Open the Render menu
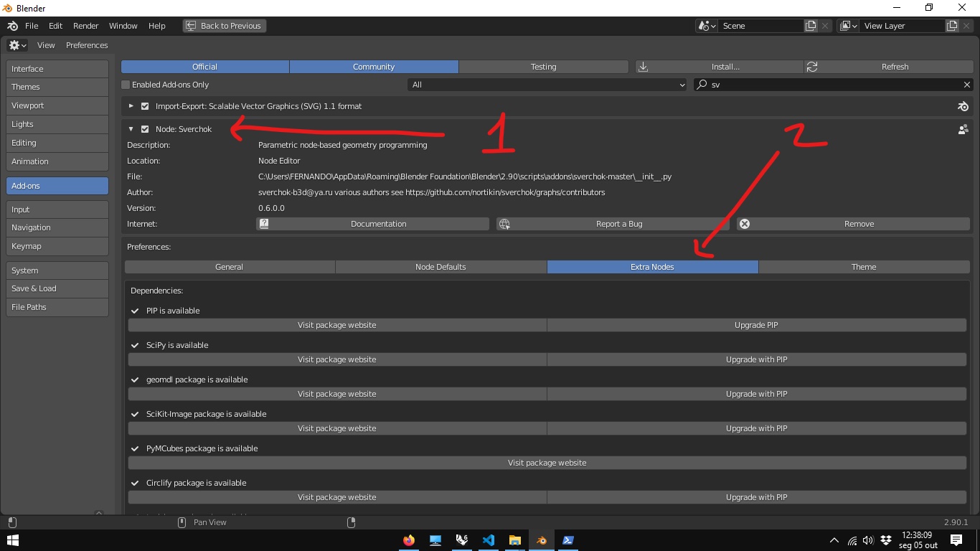Image resolution: width=980 pixels, height=551 pixels. [x=85, y=26]
